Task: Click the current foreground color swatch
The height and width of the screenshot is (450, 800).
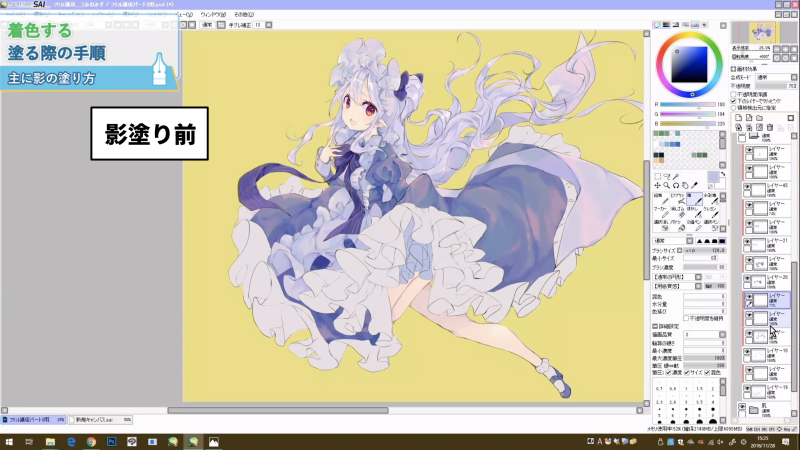Action: click(x=713, y=177)
